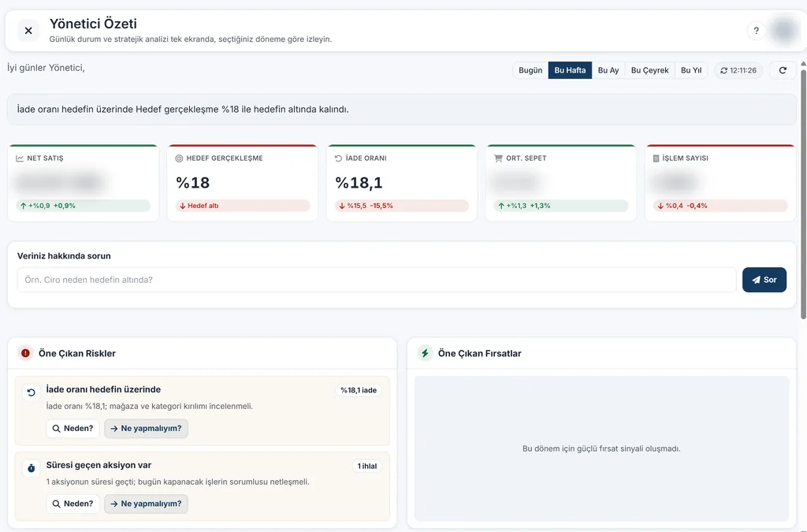
Task: Click the %18 Hedef Gerçekleşme value
Action: 192,183
